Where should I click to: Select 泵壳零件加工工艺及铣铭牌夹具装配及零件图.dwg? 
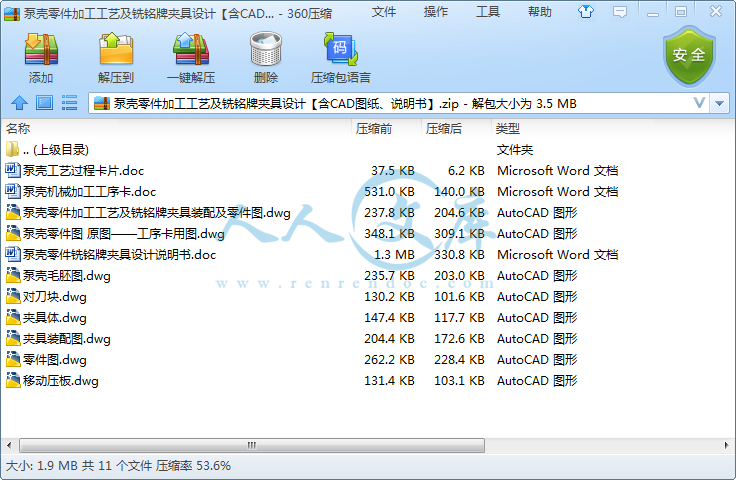[156, 213]
